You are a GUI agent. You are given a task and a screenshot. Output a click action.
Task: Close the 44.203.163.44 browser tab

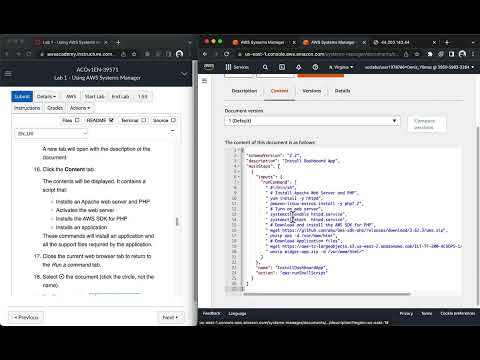click(x=434, y=42)
